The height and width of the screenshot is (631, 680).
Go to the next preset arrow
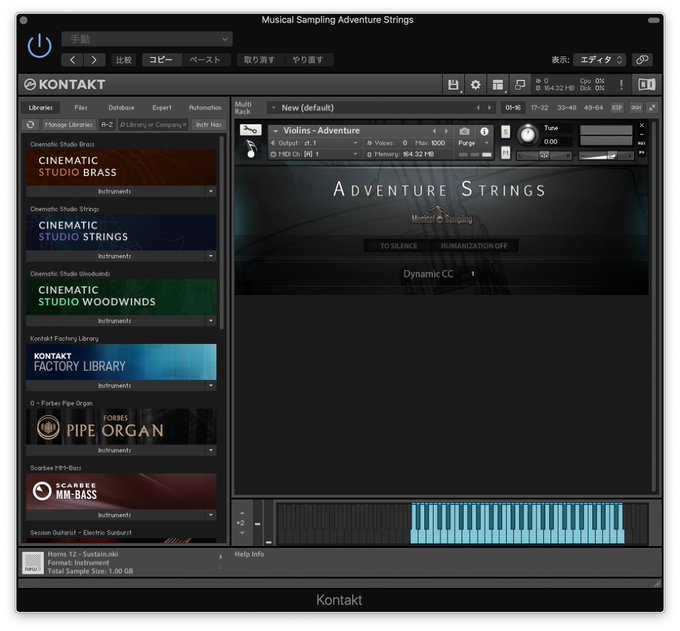[94, 60]
